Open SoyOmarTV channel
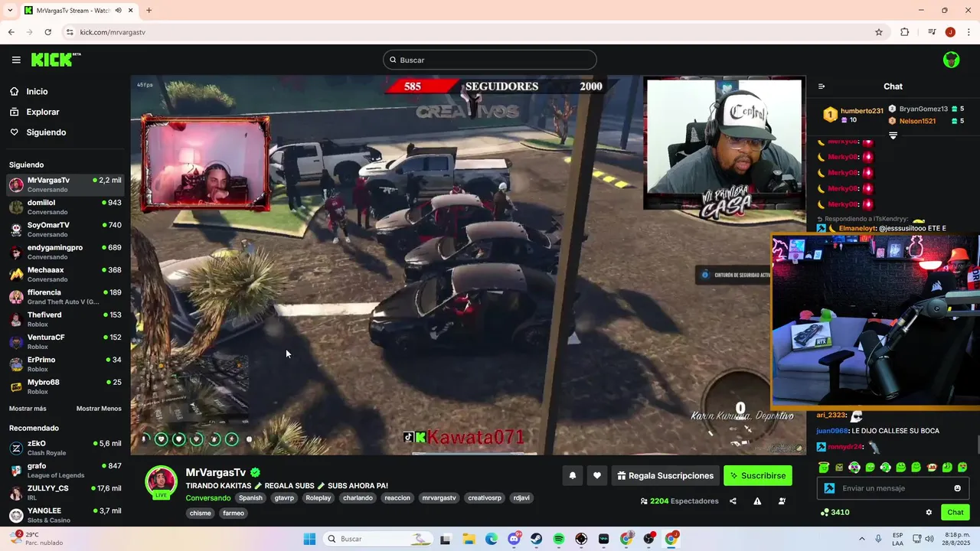Image resolution: width=980 pixels, height=551 pixels. tap(65, 230)
